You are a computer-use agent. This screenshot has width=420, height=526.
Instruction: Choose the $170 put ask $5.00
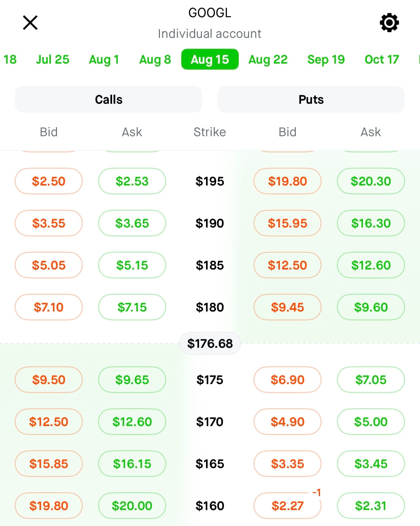[x=371, y=422]
